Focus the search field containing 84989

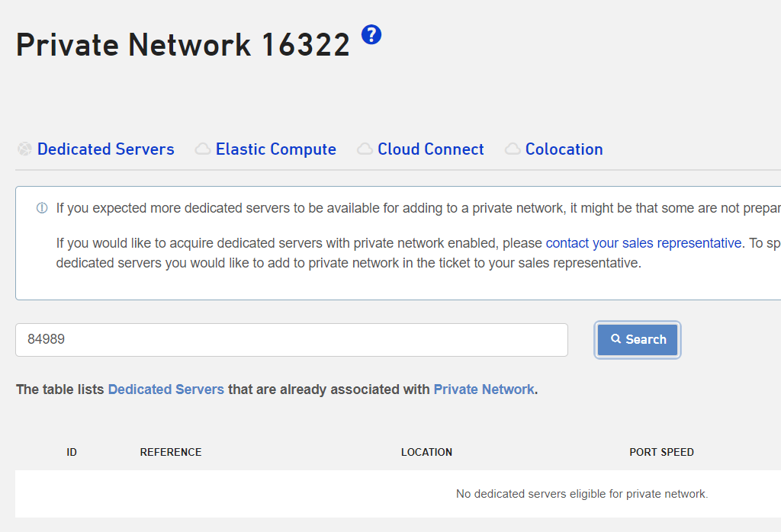click(x=291, y=340)
